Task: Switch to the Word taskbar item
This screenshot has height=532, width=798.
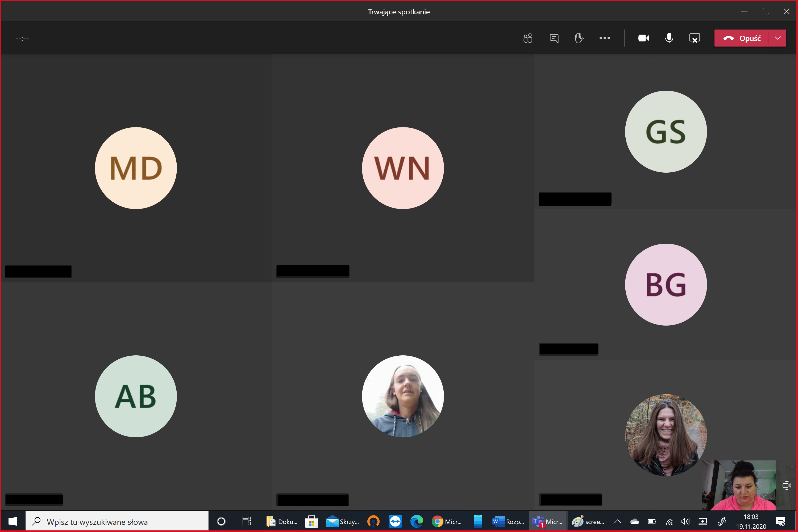Action: point(508,521)
